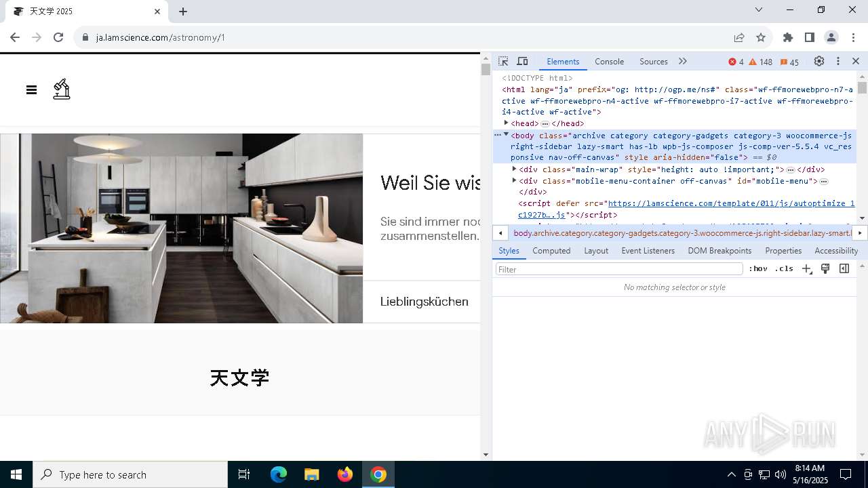Open the Windows Start menu
Screen dimensions: 868x488
[x=16, y=474]
